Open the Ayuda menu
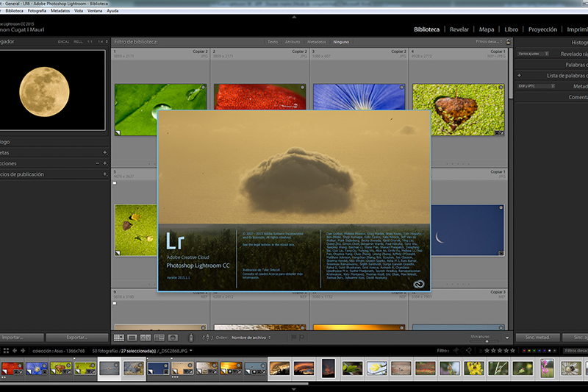The image size is (588, 392). (x=112, y=11)
